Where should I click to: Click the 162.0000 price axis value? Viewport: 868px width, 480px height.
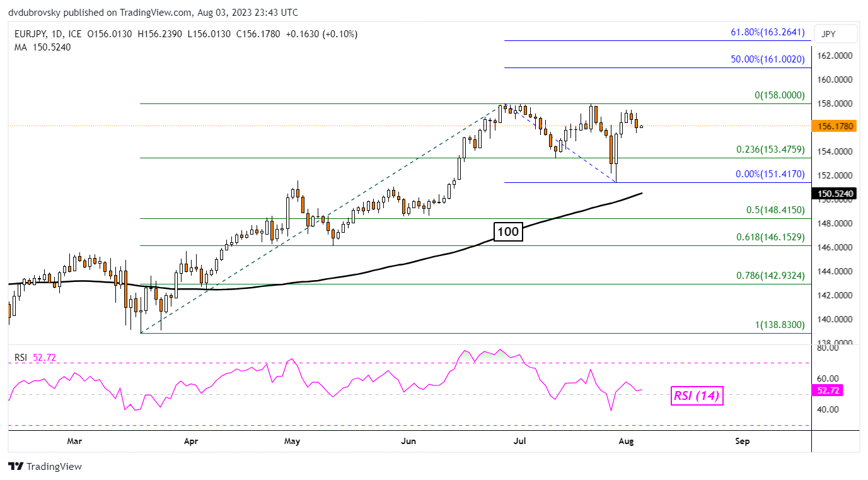(835, 56)
